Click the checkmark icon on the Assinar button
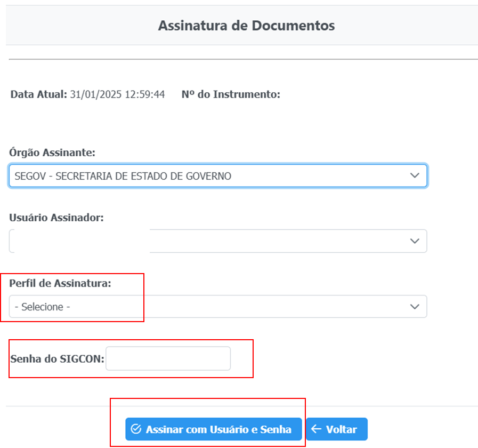Image resolution: width=478 pixels, height=448 pixels. 136,429
